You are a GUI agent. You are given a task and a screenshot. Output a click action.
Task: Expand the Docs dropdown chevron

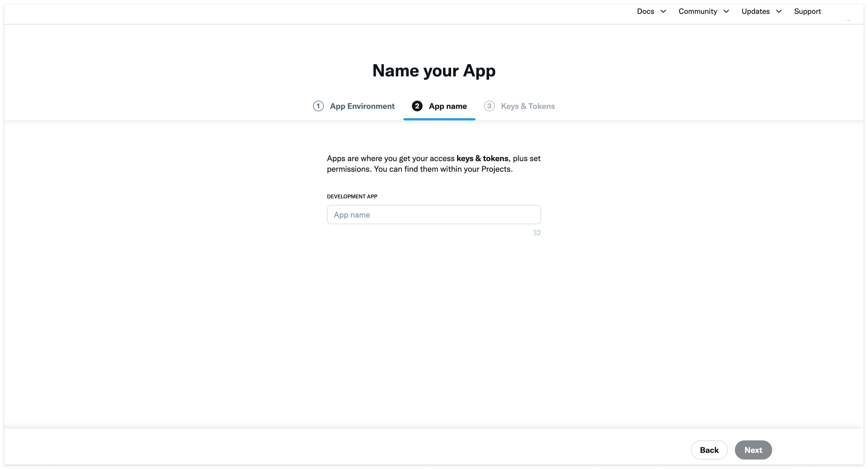click(663, 12)
